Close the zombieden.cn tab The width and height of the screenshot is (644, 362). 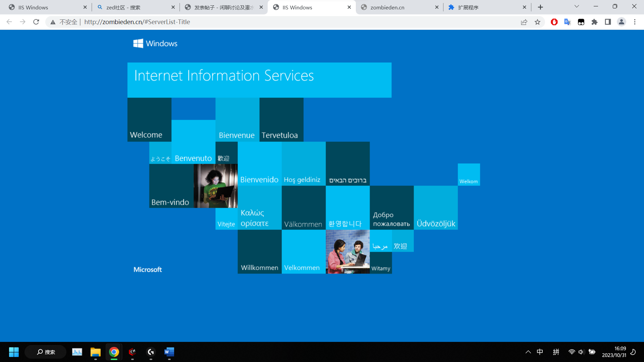pyautogui.click(x=437, y=7)
